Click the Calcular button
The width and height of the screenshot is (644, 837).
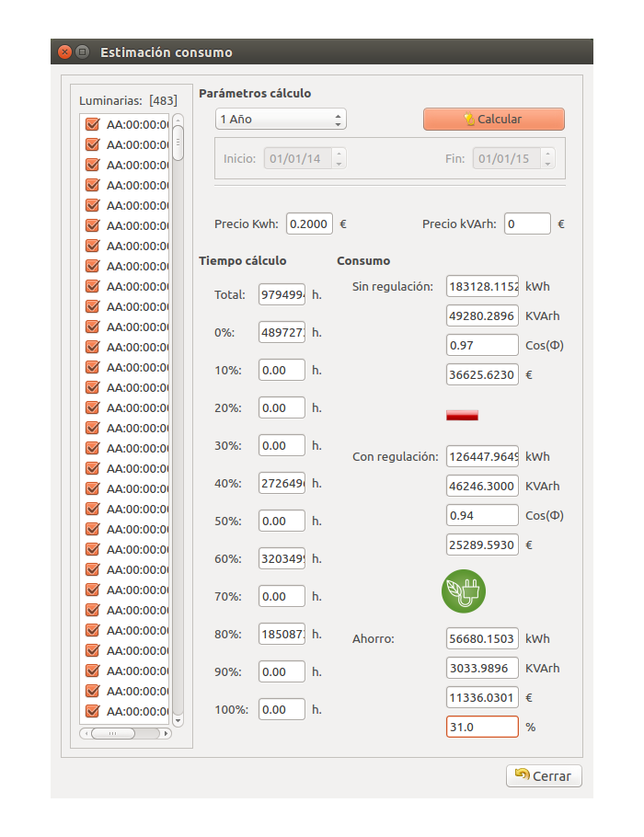(493, 119)
